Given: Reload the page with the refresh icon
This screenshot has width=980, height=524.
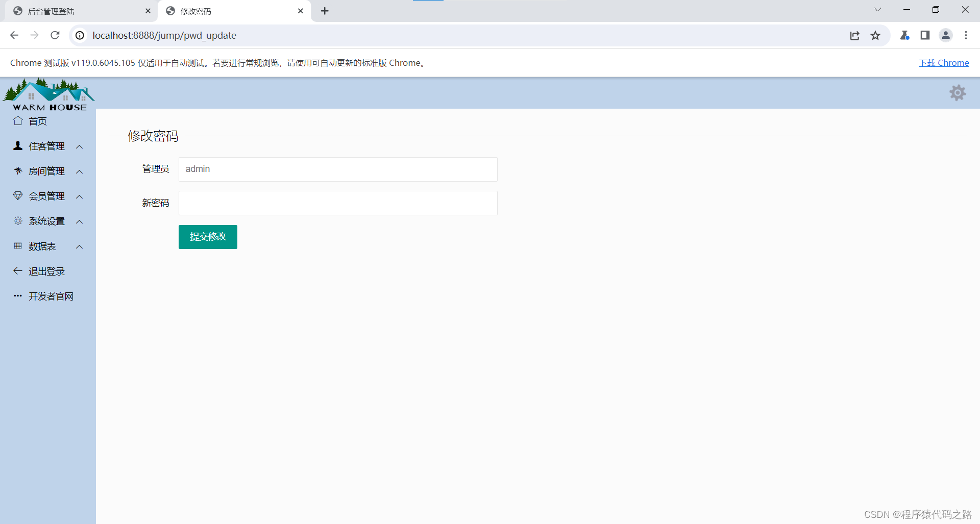Looking at the screenshot, I should [55, 35].
